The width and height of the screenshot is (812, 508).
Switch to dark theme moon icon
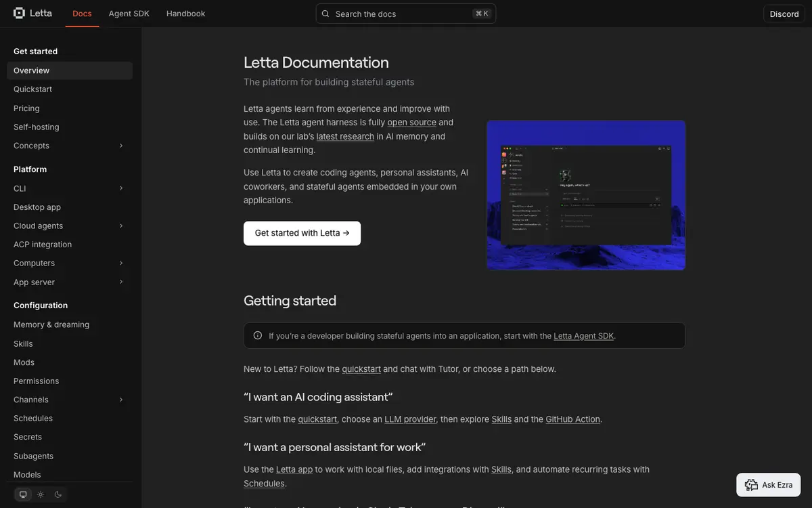tap(58, 494)
